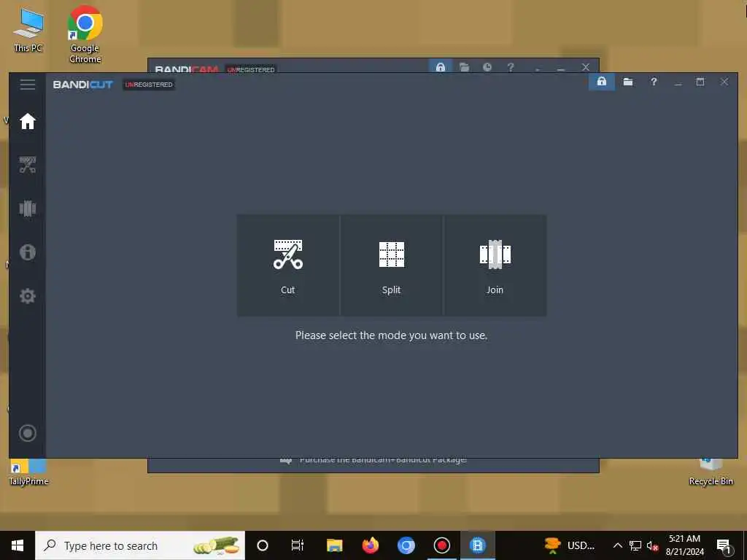Switch to Bandicam taskbar icon

click(x=441, y=545)
